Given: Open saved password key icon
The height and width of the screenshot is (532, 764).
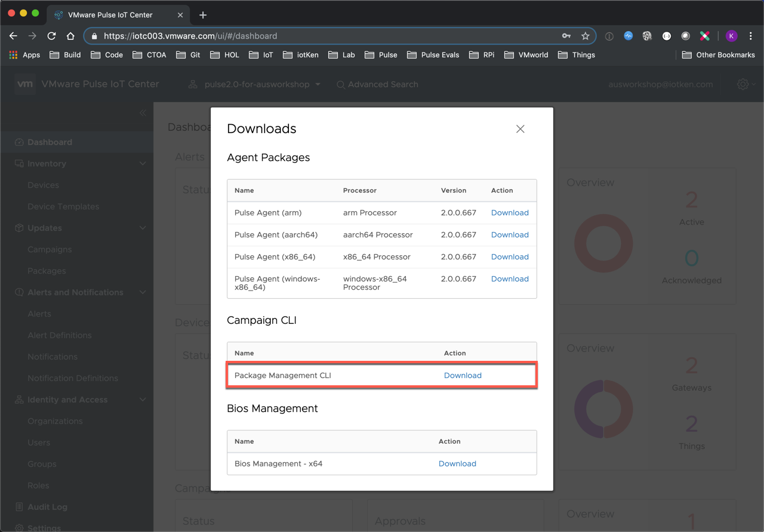Looking at the screenshot, I should [566, 36].
